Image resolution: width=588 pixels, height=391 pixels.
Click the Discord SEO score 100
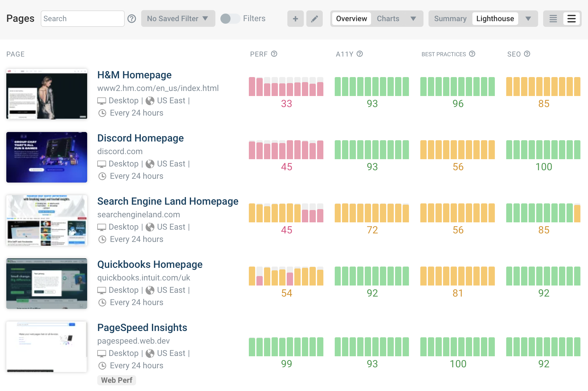544,167
